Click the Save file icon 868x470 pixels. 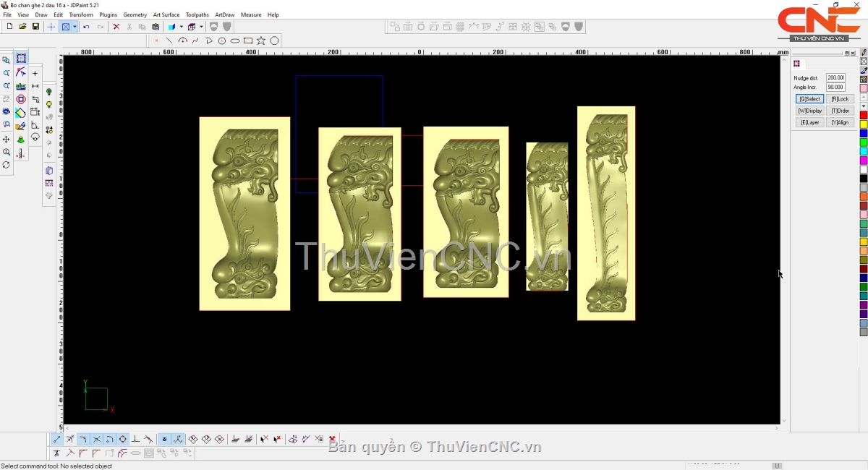pyautogui.click(x=35, y=27)
